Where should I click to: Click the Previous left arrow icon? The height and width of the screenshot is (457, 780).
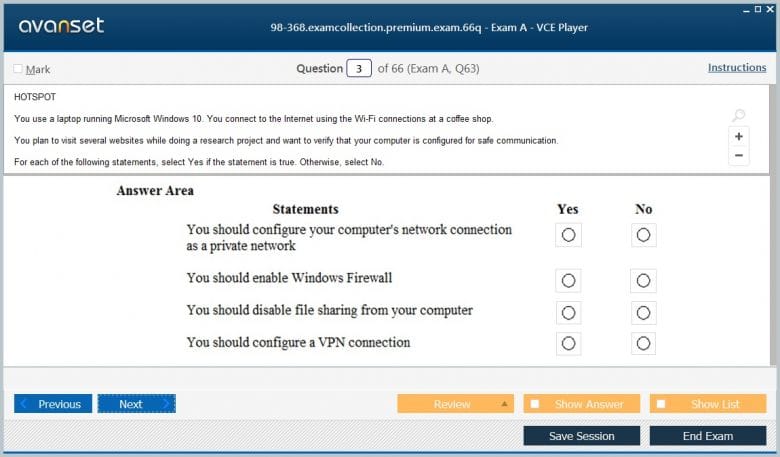tap(24, 404)
